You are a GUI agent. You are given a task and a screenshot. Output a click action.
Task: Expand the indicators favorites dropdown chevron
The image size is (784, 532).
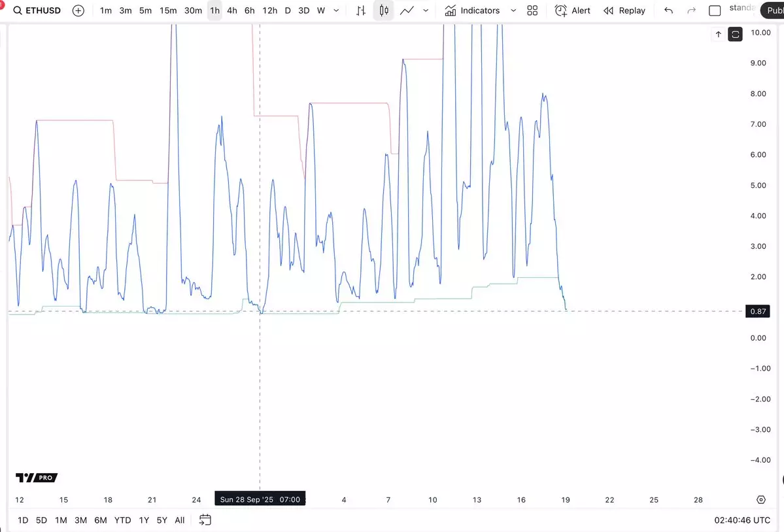pos(513,10)
